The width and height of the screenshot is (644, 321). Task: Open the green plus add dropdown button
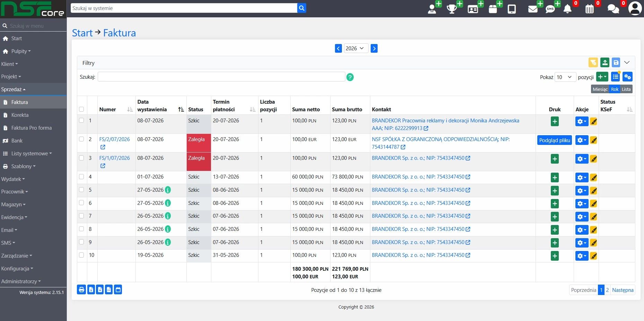pyautogui.click(x=603, y=77)
